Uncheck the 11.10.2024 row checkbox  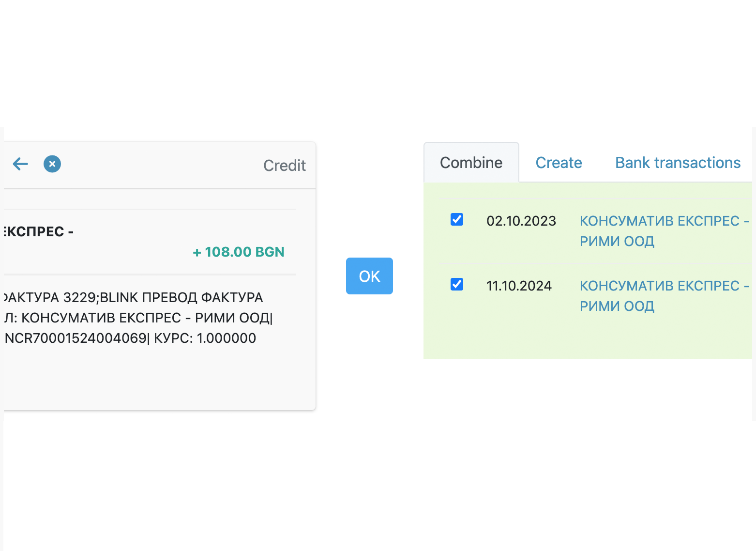click(x=457, y=285)
